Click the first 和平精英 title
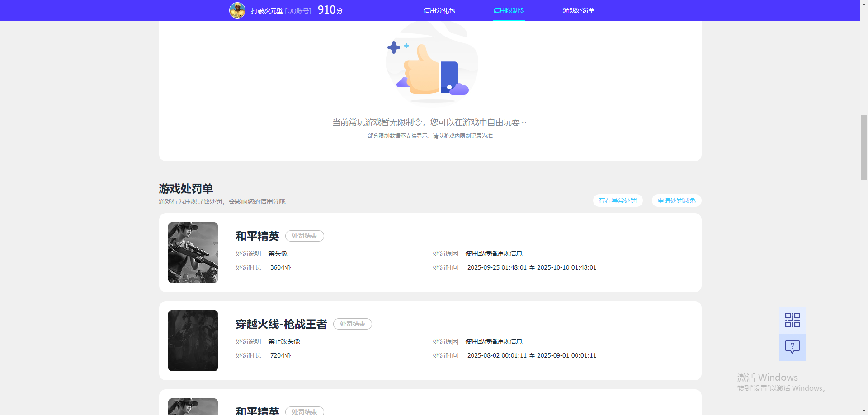The height and width of the screenshot is (415, 868). 257,236
